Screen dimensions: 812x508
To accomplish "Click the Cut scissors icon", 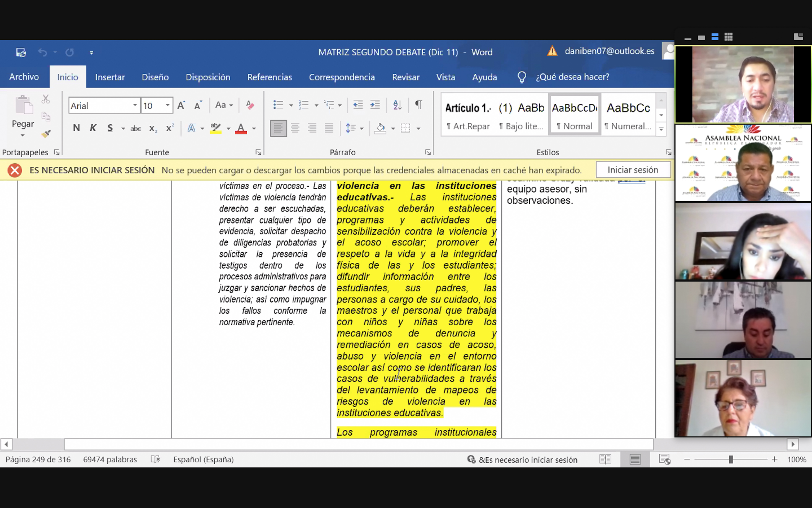I will click(x=46, y=99).
